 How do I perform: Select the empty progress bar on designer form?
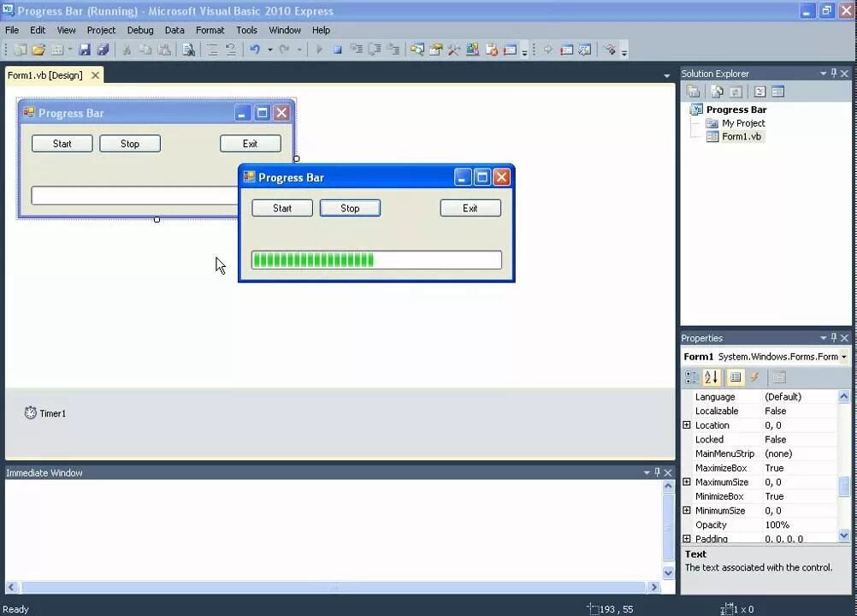134,196
